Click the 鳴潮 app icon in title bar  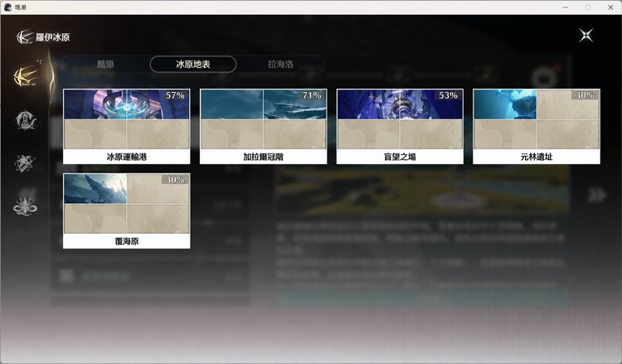click(8, 7)
